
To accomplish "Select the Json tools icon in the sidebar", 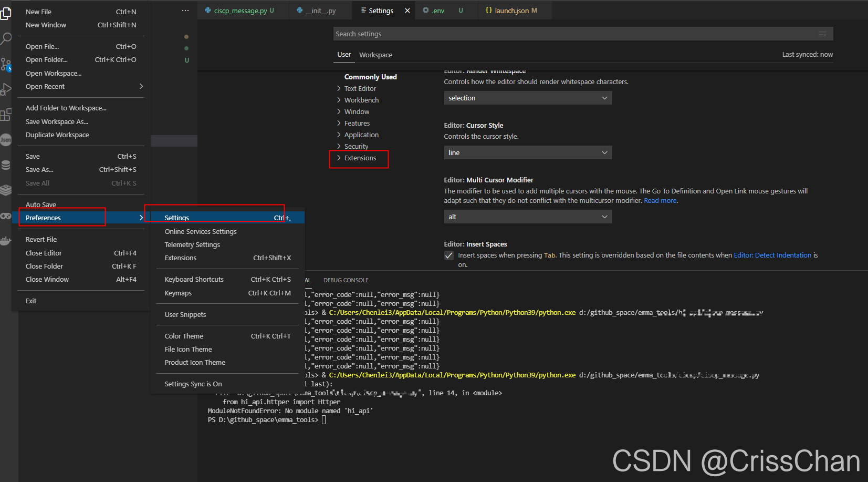I will point(6,139).
